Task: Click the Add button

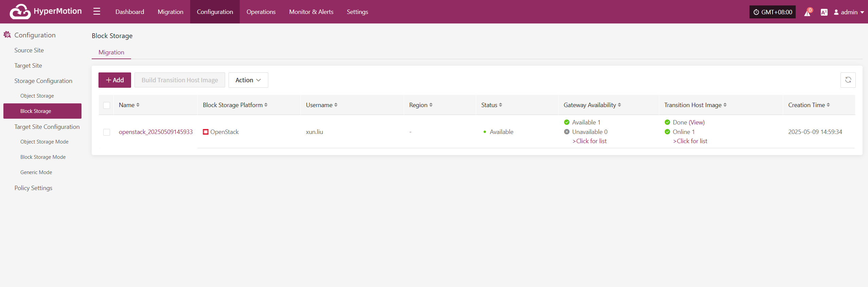Action: pos(115,80)
